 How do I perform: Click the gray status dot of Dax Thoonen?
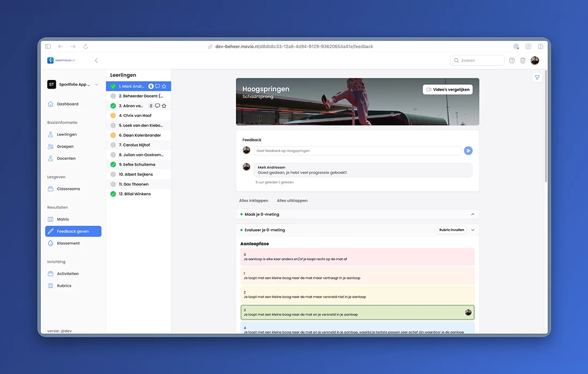[113, 185]
